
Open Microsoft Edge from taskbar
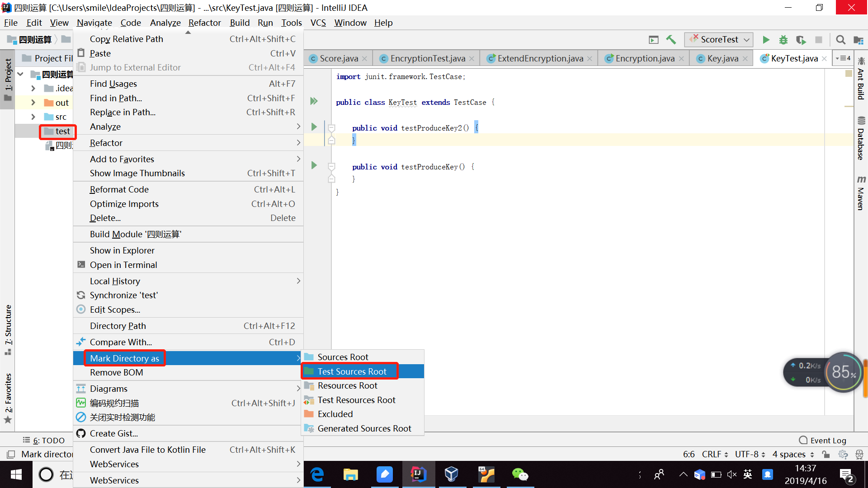[317, 474]
